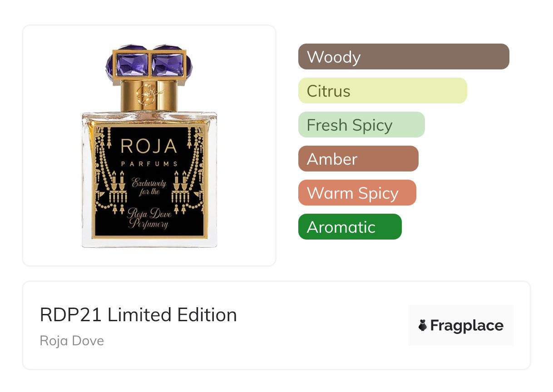Image resolution: width=553 pixels, height=392 pixels.
Task: Select the Citrus accord bar
Action: (382, 91)
